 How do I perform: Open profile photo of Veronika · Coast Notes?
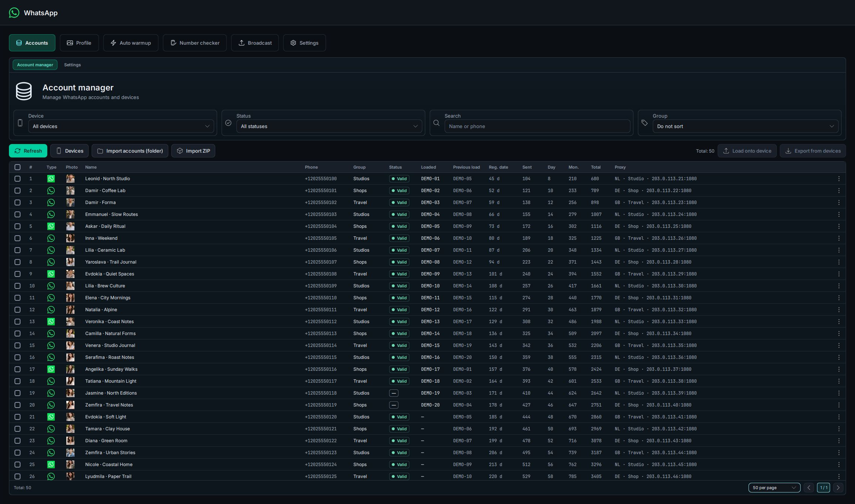point(70,322)
